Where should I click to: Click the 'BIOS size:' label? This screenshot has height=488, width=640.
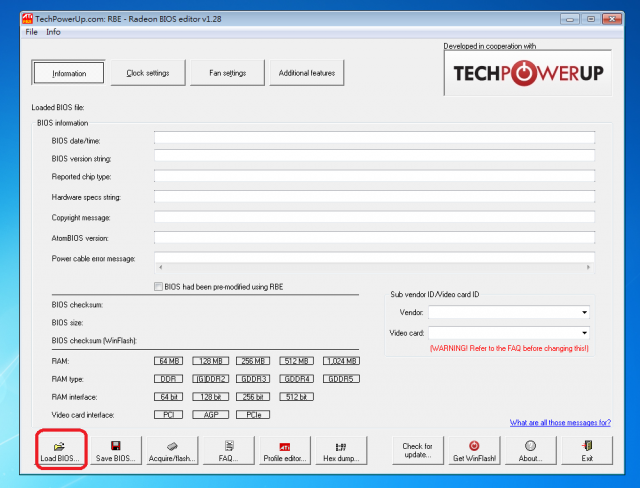pos(67,322)
